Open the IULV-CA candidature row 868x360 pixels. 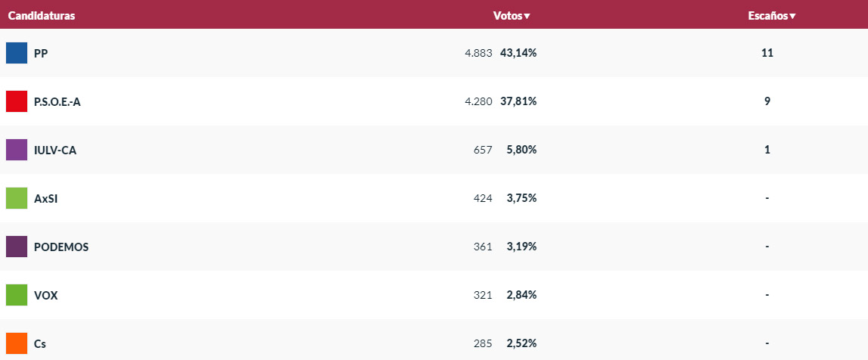(55, 150)
